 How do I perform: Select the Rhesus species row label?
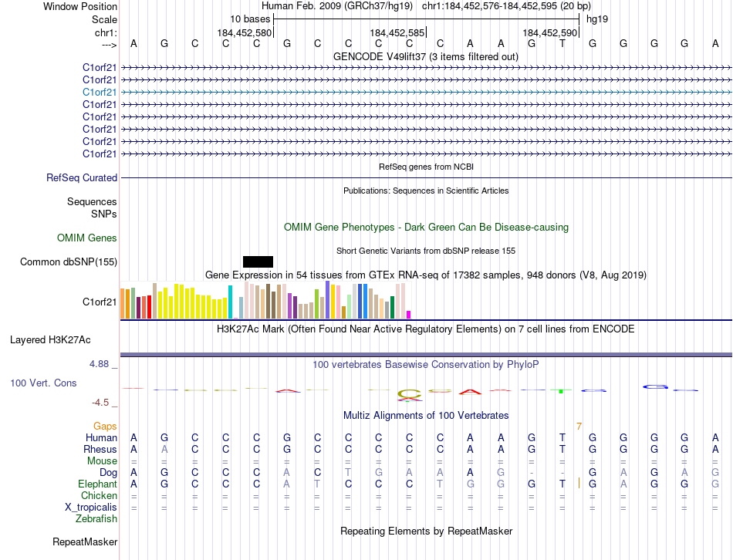pyautogui.click(x=100, y=449)
